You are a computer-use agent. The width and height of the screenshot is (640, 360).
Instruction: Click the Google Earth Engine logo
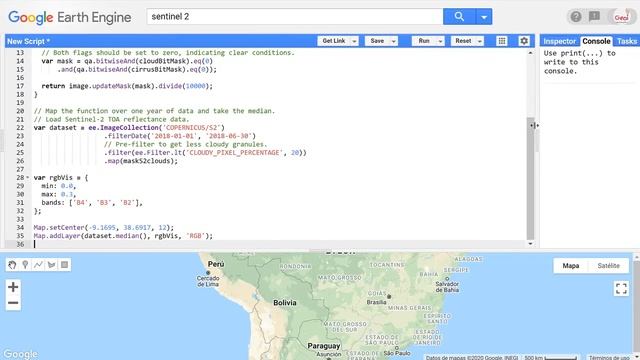70,17
